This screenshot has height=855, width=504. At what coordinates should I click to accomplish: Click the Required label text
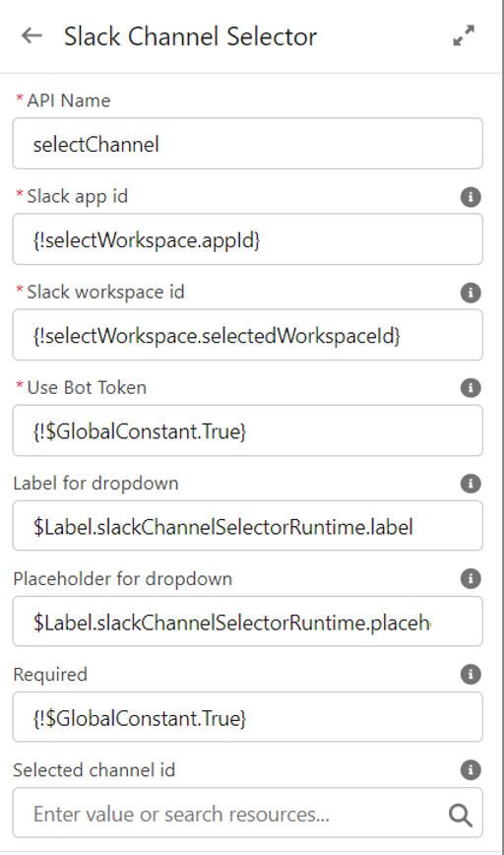click(50, 675)
